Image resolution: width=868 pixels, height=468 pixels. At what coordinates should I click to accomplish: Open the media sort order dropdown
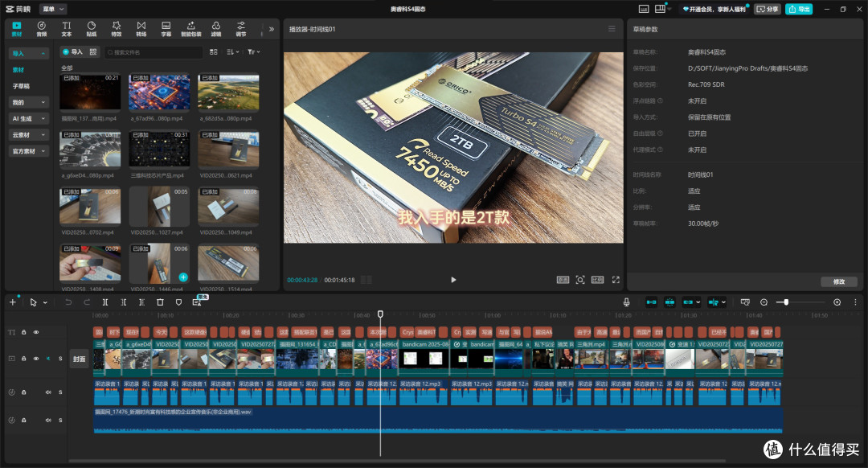[x=232, y=51]
